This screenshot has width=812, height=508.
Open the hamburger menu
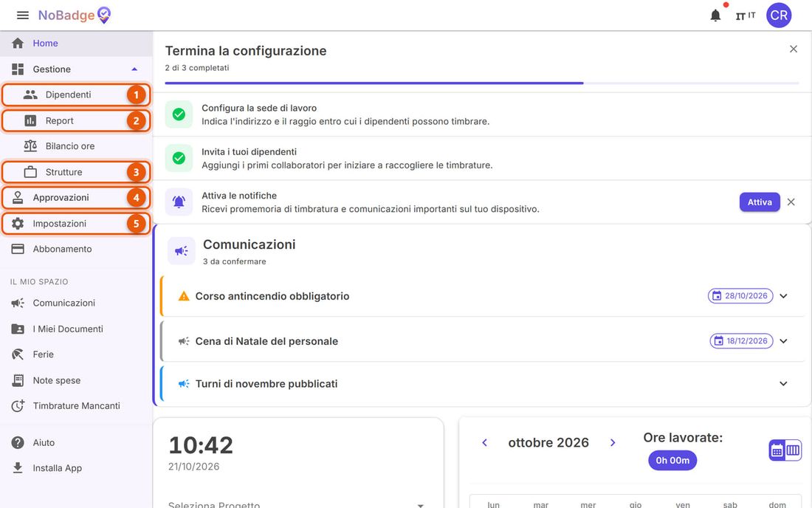[23, 16]
